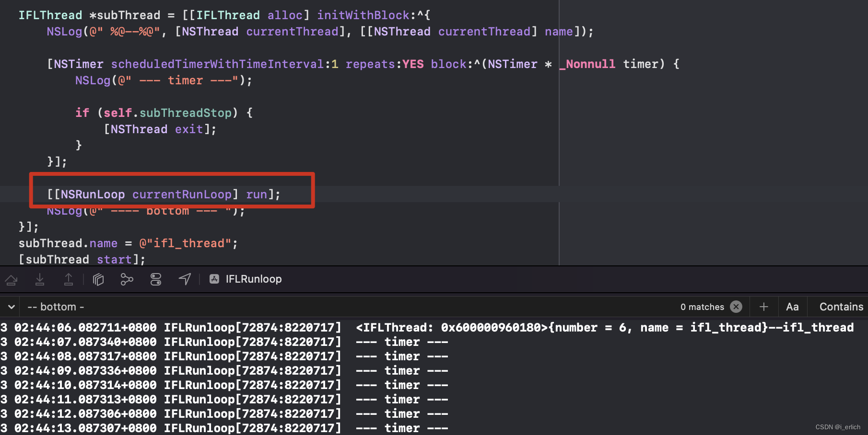This screenshot has height=435, width=868.
Task: Open the Debug Memory Graph tool
Action: click(127, 279)
